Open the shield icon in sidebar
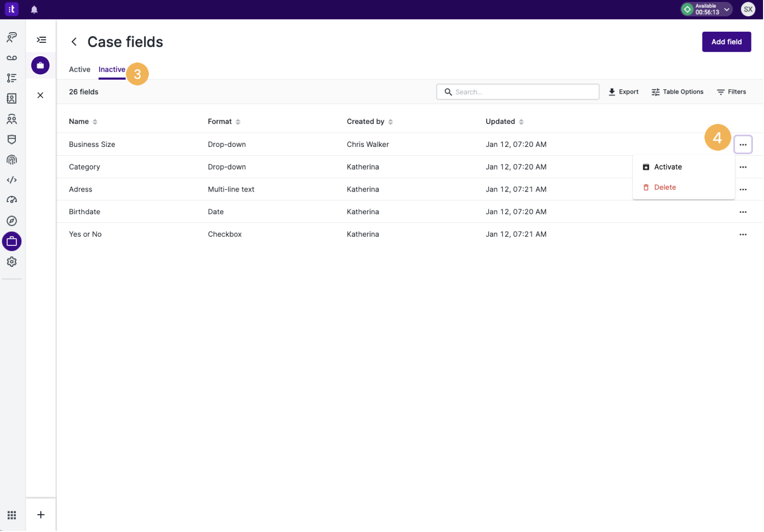The image size is (764, 532). tap(12, 139)
